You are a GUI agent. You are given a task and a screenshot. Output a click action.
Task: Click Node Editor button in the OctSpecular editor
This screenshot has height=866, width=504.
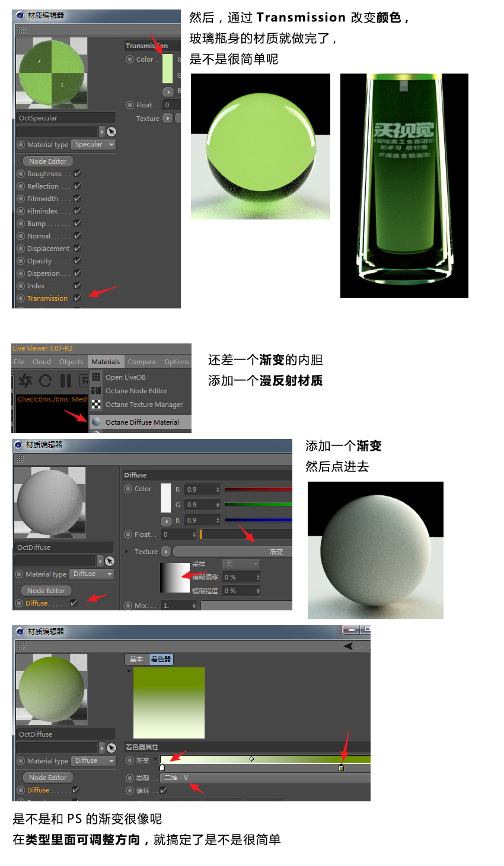[x=48, y=161]
